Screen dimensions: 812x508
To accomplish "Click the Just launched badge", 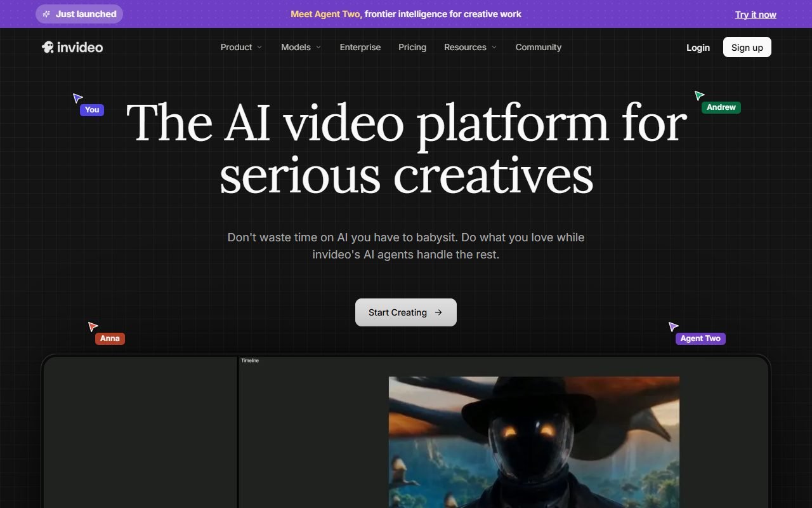I will point(79,14).
